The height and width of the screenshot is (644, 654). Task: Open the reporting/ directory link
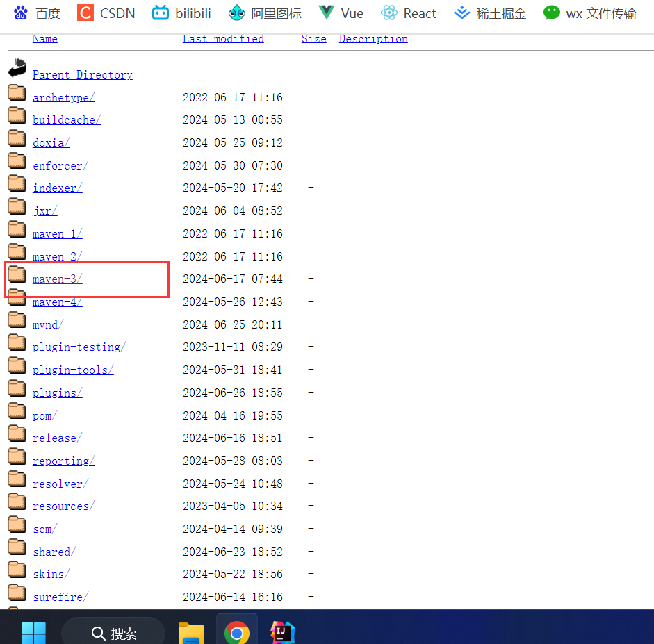[64, 461]
